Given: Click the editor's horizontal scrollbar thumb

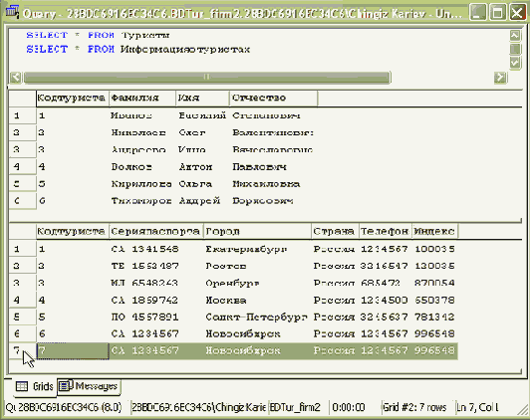Looking at the screenshot, I should [207, 78].
